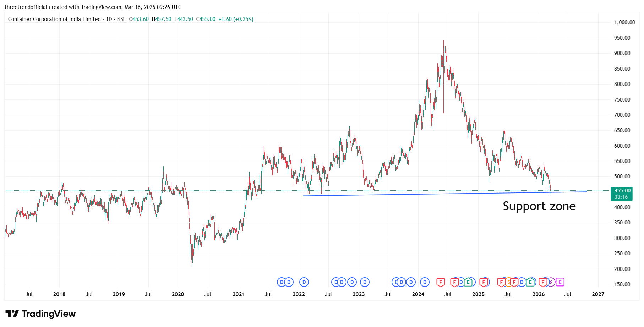644x327 pixels.
Task: Click the 2022 label on the time axis
Action: [299, 294]
